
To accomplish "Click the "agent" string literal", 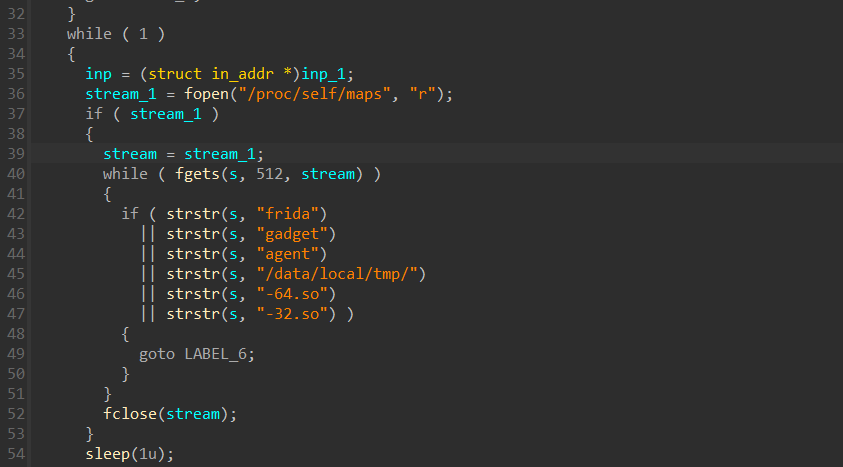I will pyautogui.click(x=288, y=254).
